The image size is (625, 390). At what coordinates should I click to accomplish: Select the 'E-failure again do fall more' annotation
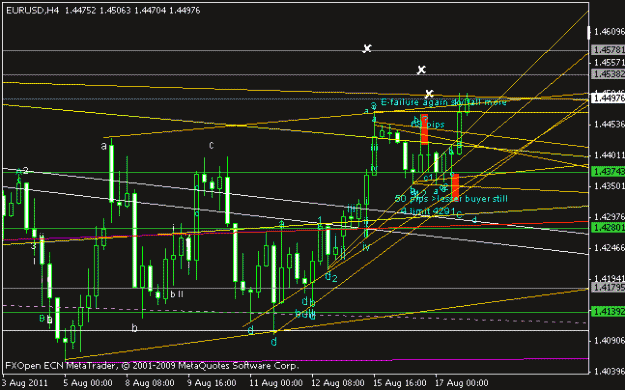444,102
